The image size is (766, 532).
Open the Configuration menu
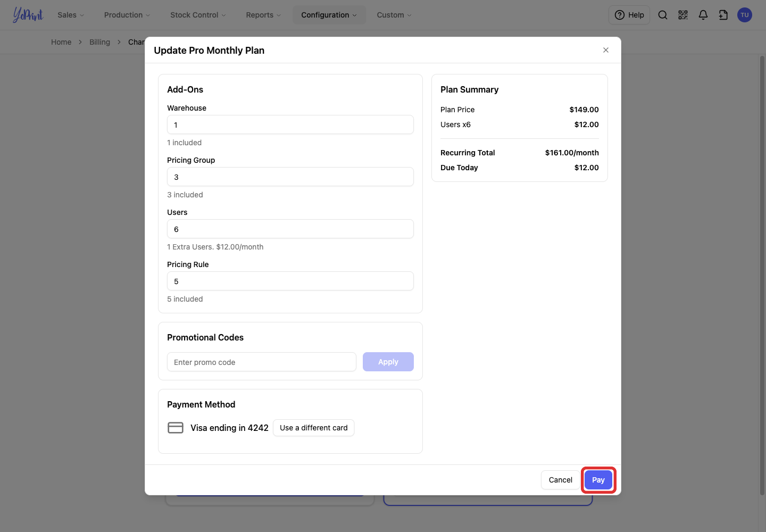point(329,15)
